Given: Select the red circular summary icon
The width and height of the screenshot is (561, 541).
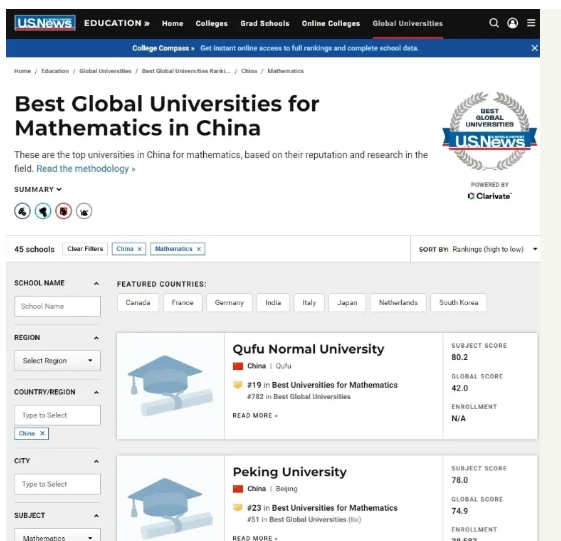Looking at the screenshot, I should pyautogui.click(x=63, y=211).
